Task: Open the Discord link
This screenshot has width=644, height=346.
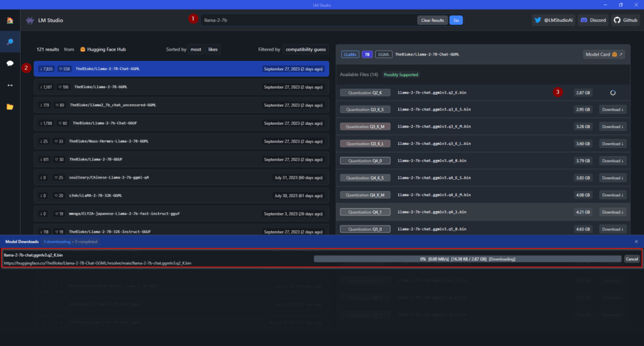Action: (593, 20)
